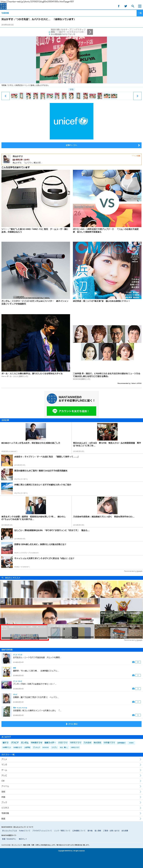This screenshot has height=868, width=143.
Task: Open the ポール・スミス spring style ad
Action: pyautogui.click(x=36, y=343)
